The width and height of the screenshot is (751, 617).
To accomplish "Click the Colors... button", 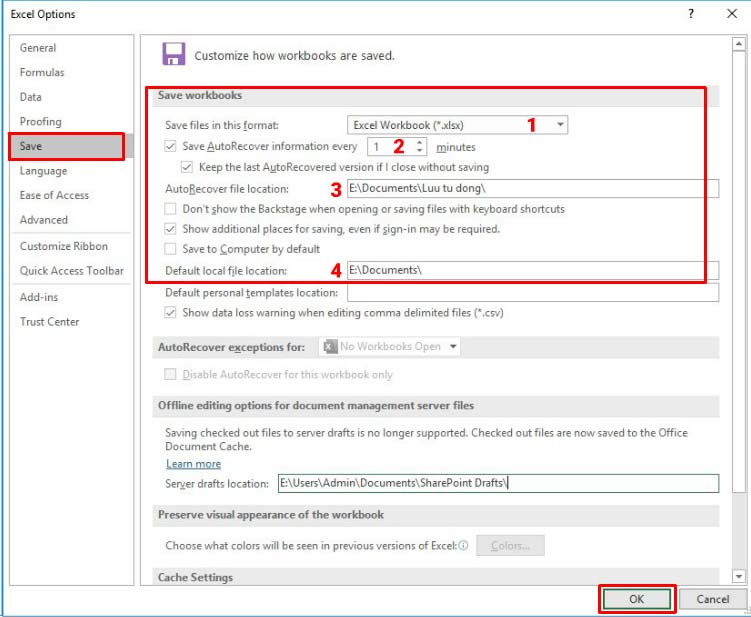I will point(510,546).
